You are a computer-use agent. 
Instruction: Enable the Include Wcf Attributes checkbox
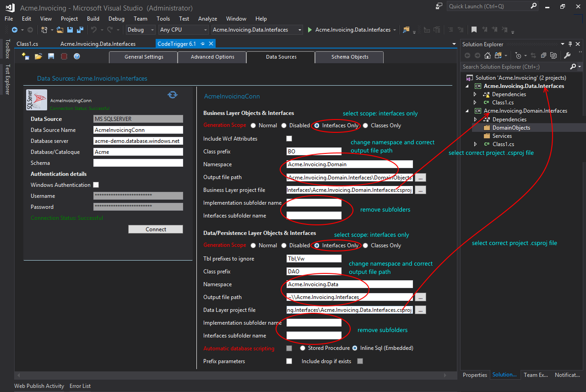pyautogui.click(x=289, y=138)
